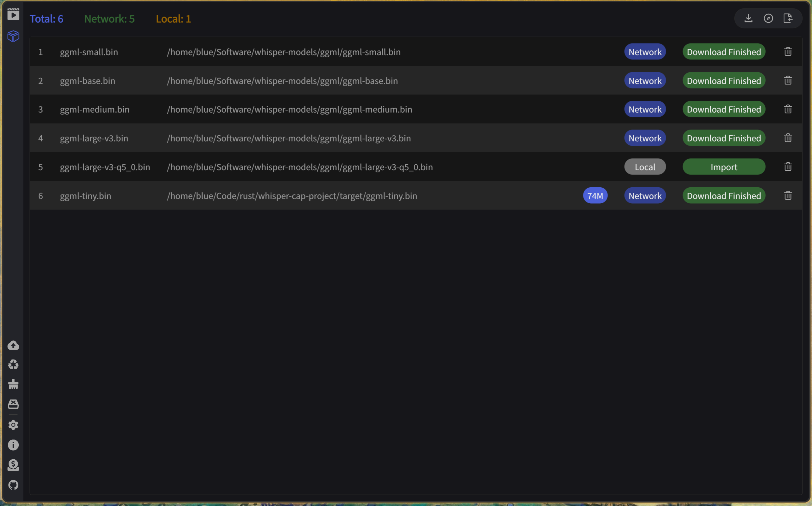Click the 74M size badge
Screen dimensions: 812x506
595,195
